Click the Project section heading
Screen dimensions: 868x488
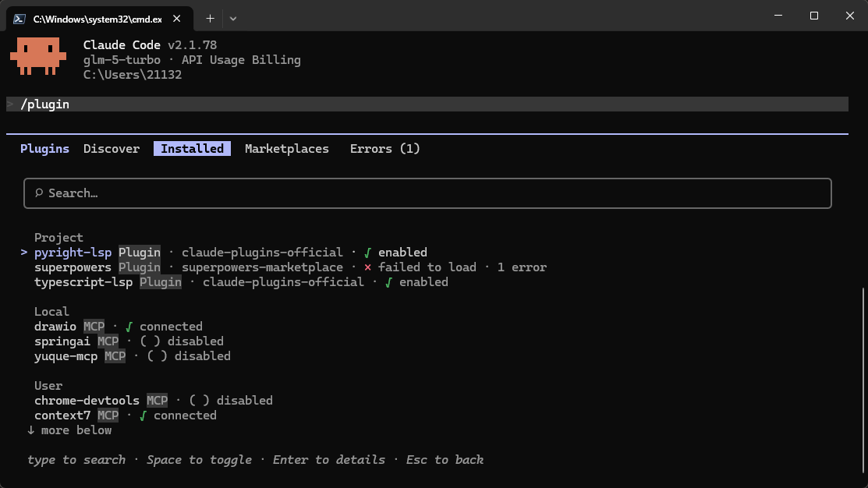click(58, 237)
